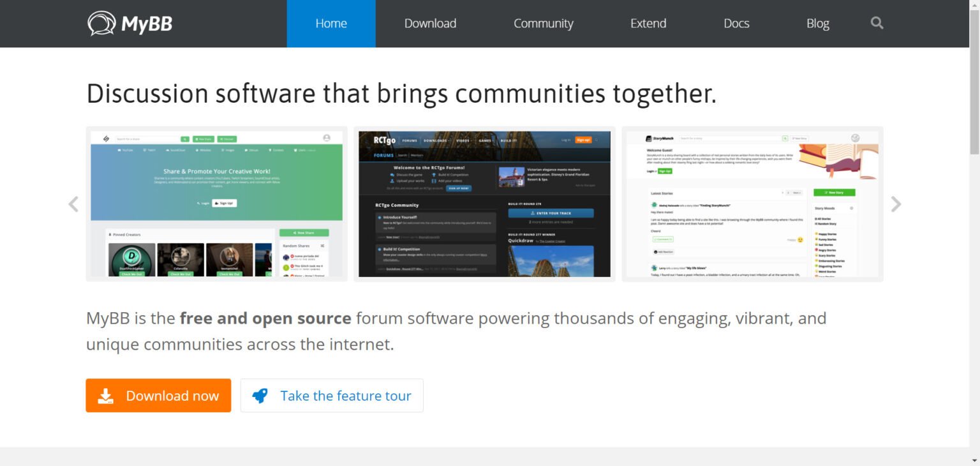Open the RCTgo forums screenshot thumbnail
The image size is (980, 466).
484,204
